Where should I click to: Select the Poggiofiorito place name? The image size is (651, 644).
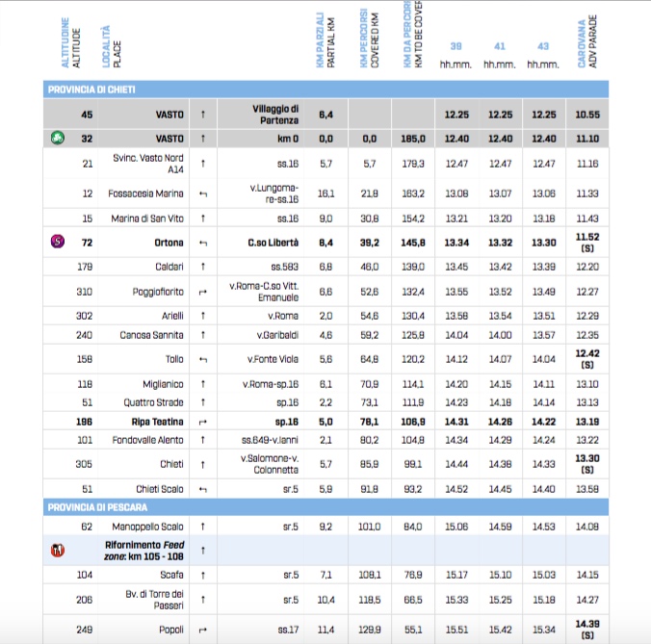(x=158, y=292)
